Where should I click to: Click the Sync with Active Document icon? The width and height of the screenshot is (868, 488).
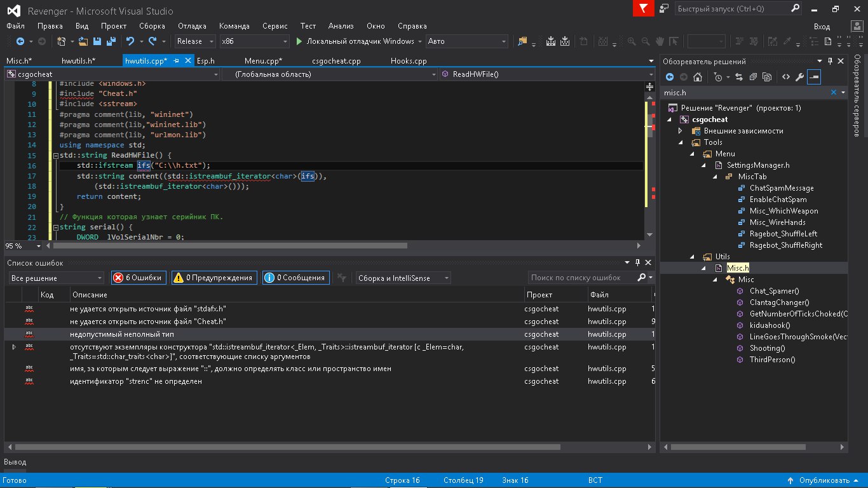point(738,77)
